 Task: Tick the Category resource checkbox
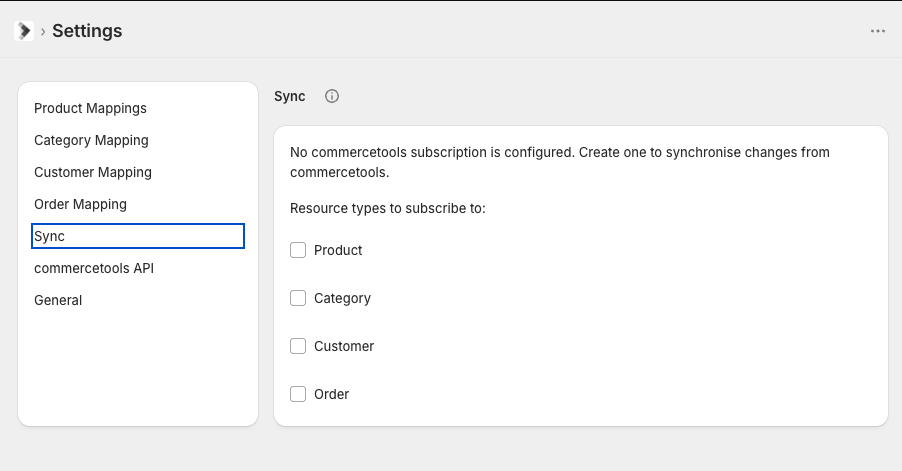(x=298, y=298)
